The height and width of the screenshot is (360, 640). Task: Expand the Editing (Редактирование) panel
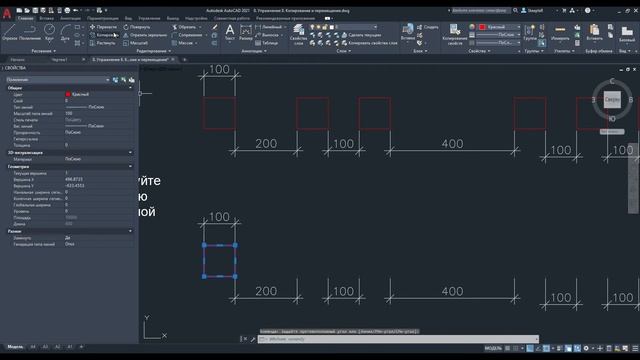[154, 51]
